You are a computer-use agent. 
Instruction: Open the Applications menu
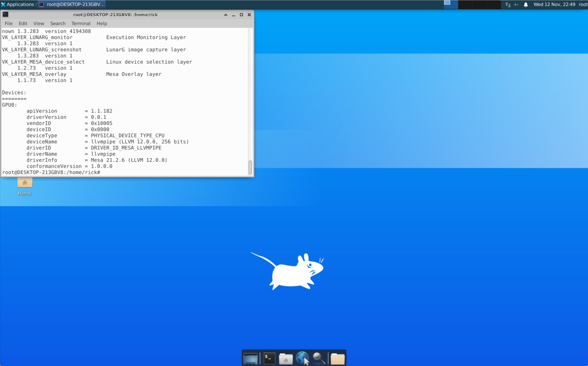[x=18, y=4]
